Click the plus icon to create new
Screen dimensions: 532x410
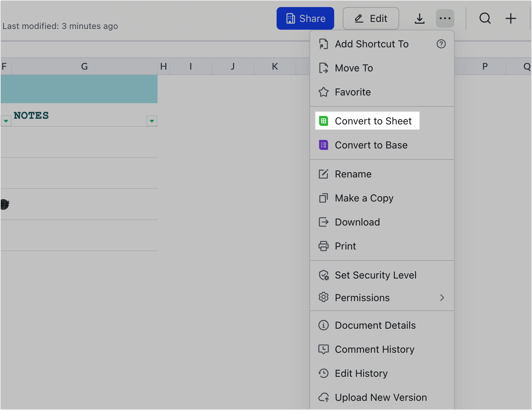(x=510, y=18)
